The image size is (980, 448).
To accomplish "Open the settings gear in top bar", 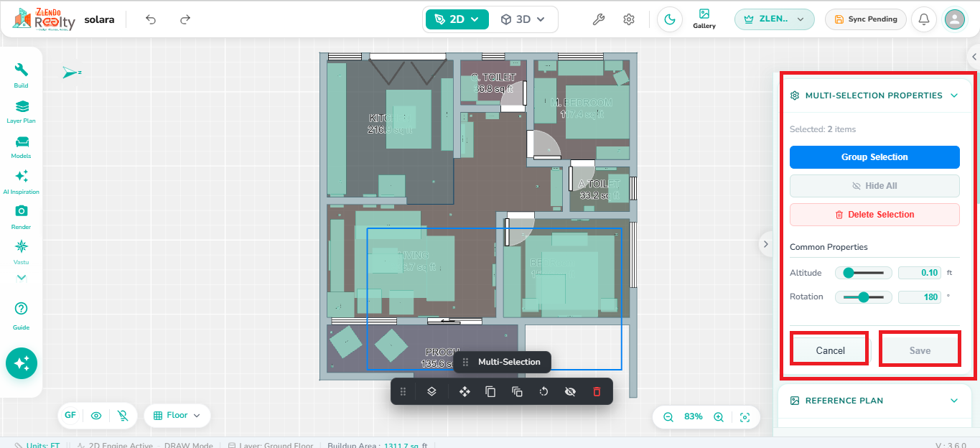I will 629,19.
